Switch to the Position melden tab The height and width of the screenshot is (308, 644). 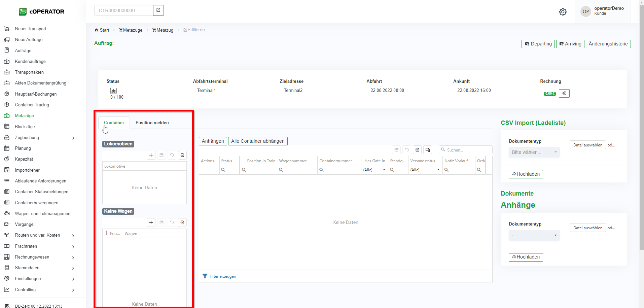(152, 123)
